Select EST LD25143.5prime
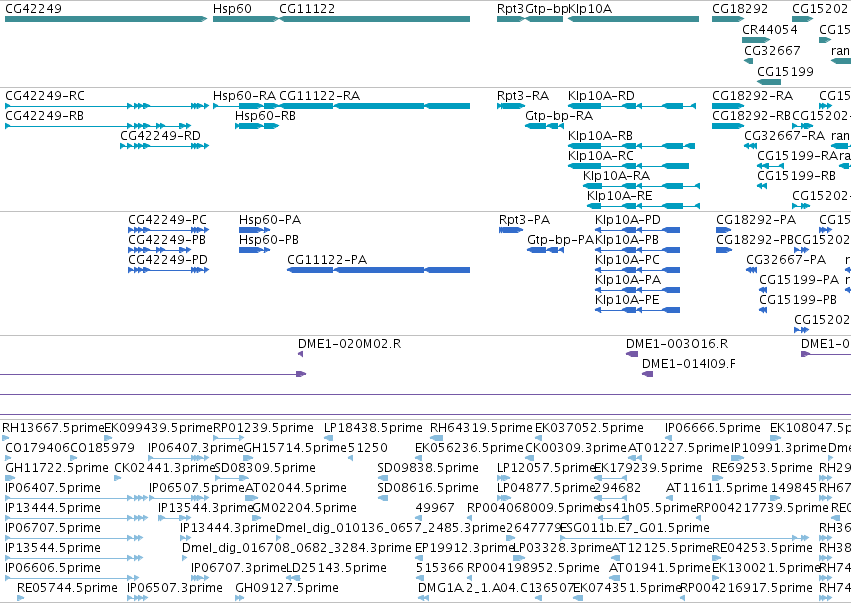851x603 pixels. coord(291,579)
